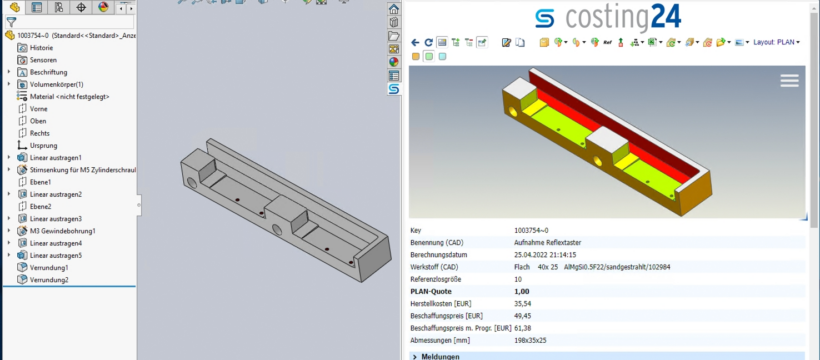Click the costing24 back arrow icon
Screen dimensions: 820x360
(x=415, y=43)
